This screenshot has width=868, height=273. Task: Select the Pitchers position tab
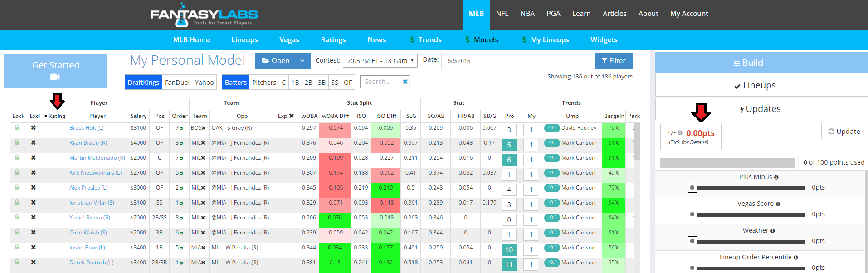tap(264, 82)
